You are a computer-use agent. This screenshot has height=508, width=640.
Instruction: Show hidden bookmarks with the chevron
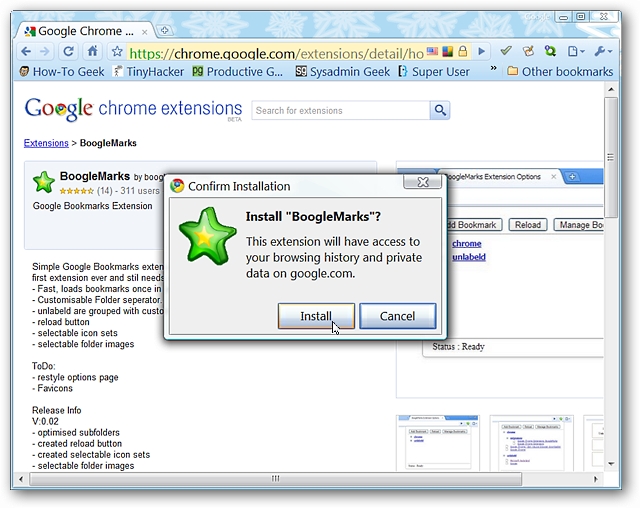pos(493,69)
